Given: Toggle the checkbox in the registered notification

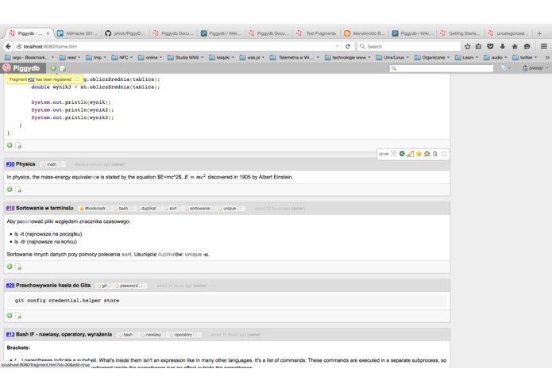Looking at the screenshot, I should pyautogui.click(x=78, y=79).
